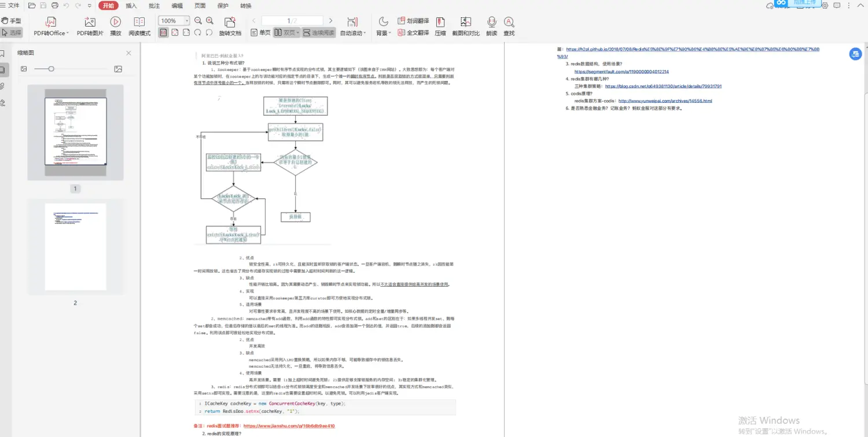Click the PDF转图片 tool
The image size is (868, 437).
pyautogui.click(x=89, y=26)
